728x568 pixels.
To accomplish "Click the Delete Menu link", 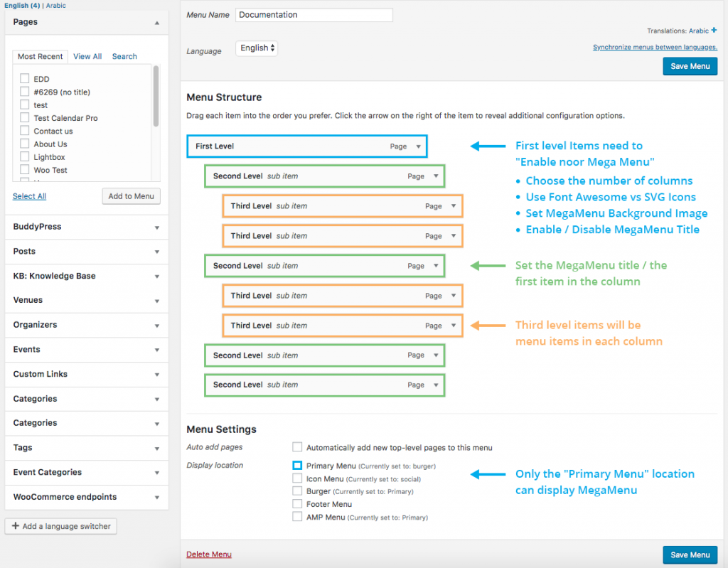I will pos(209,554).
